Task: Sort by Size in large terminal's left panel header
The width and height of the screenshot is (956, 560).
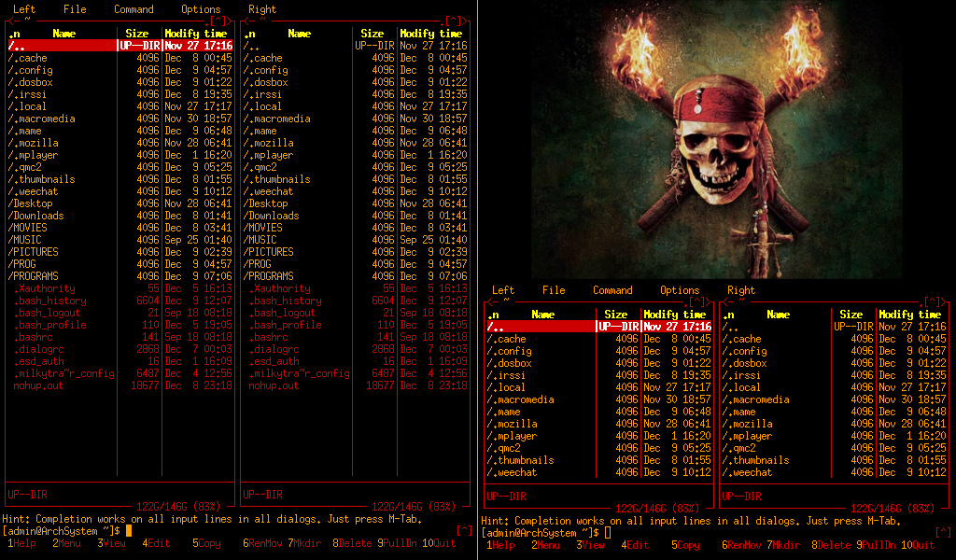Action: 136,34
